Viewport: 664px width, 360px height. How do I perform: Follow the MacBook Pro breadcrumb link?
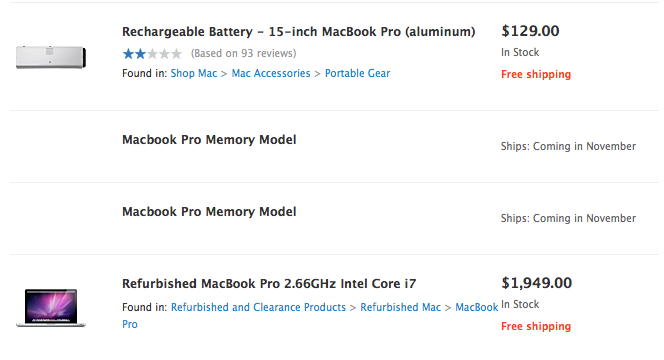click(x=477, y=307)
